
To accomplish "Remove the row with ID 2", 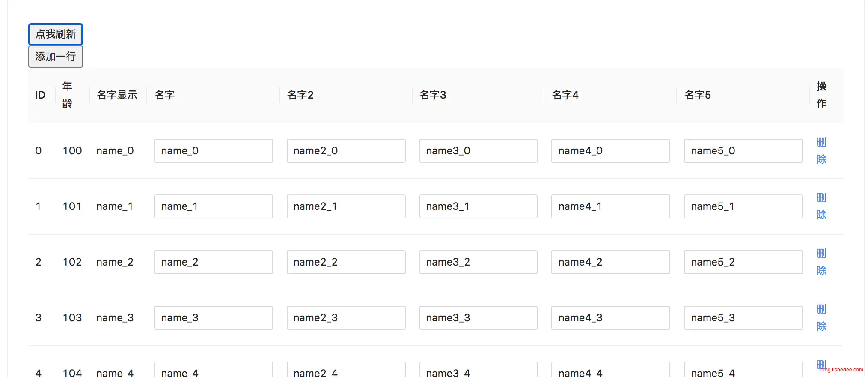I will click(x=821, y=262).
